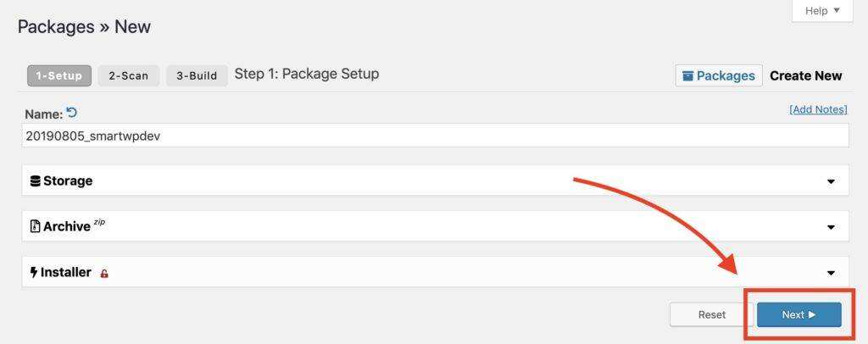Screen dimensions: 868x344
Task: Click the Storage panel title
Action: 68,180
